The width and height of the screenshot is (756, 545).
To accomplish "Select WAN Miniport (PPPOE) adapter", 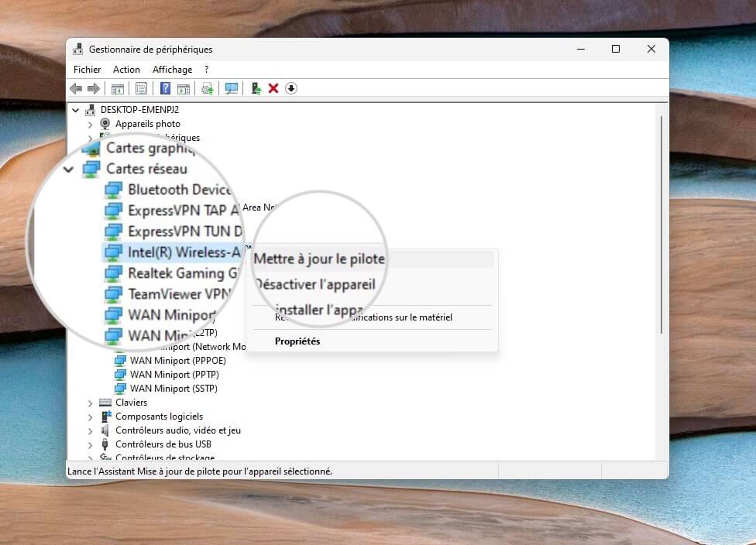I will click(178, 361).
